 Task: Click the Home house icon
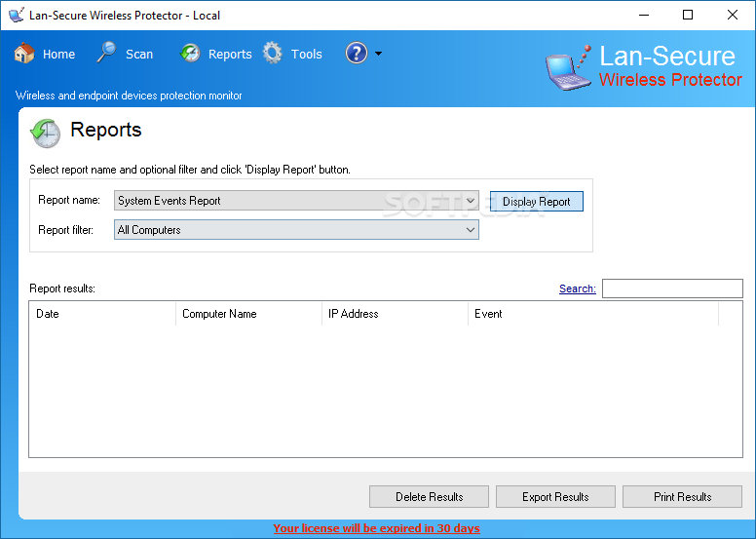tap(24, 53)
